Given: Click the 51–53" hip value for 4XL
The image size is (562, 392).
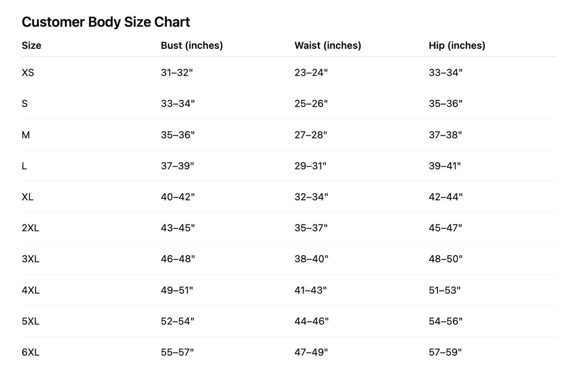Looking at the screenshot, I should click(445, 290).
